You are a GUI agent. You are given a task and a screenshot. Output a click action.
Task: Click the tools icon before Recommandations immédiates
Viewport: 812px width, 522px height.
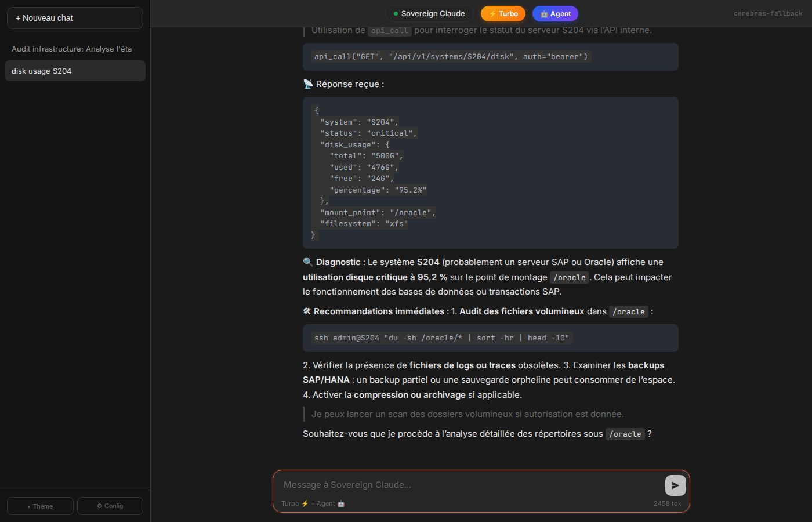click(x=307, y=311)
